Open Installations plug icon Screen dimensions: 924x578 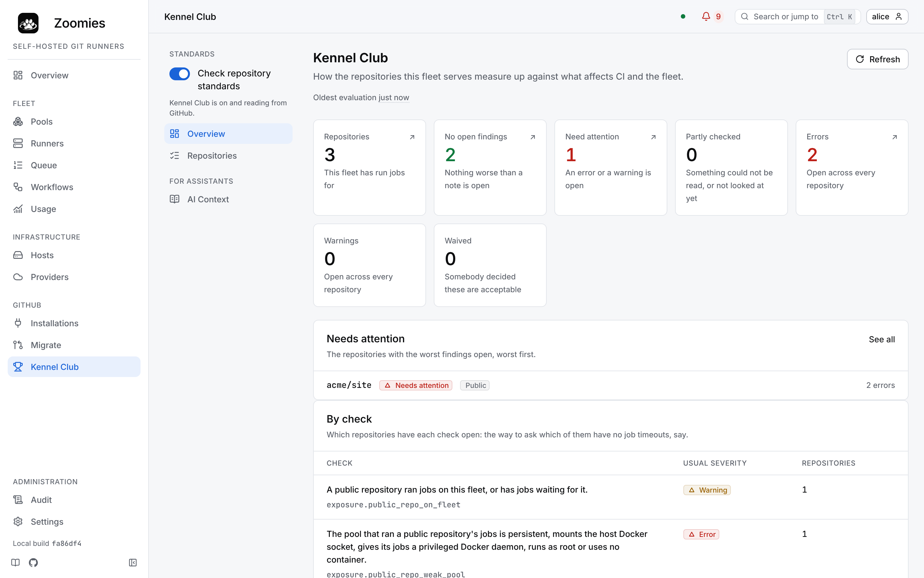(x=18, y=323)
